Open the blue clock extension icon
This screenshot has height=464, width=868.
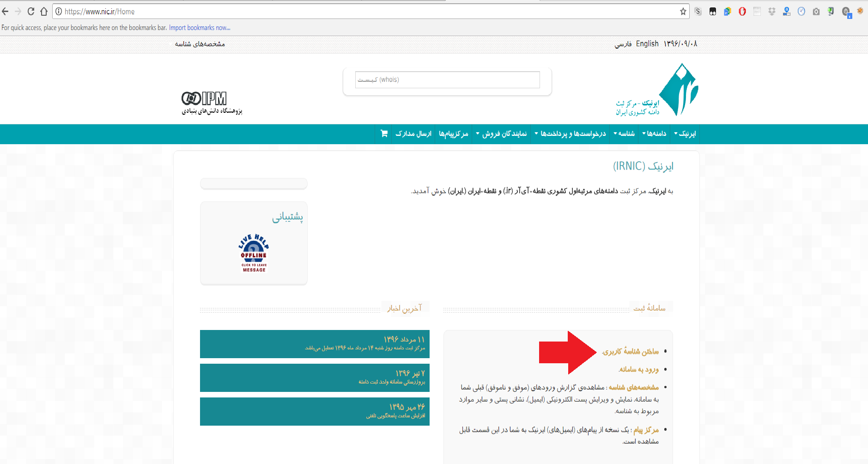tap(801, 12)
